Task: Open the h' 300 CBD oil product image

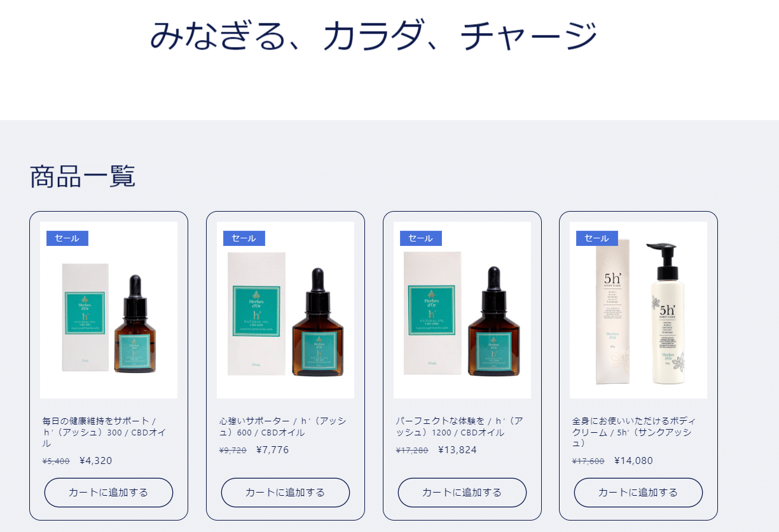Action: [109, 310]
